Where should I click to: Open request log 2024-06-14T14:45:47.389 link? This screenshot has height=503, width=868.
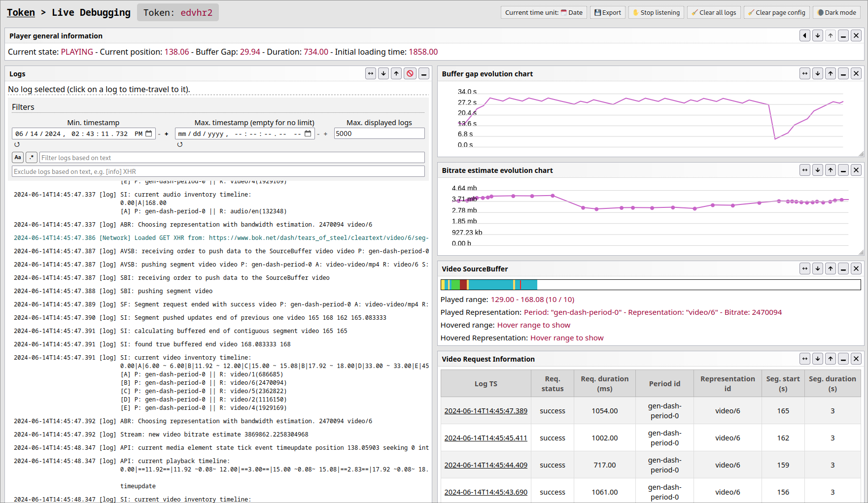point(486,411)
